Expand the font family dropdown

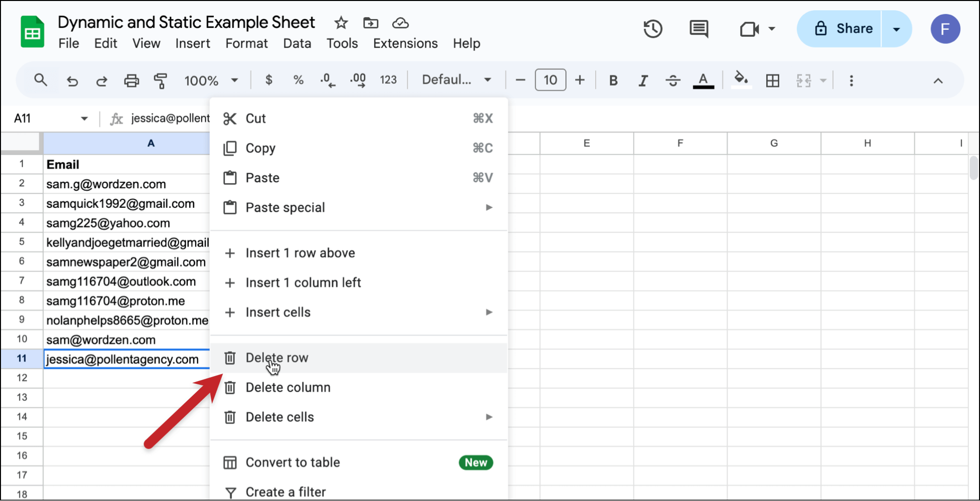(x=456, y=80)
